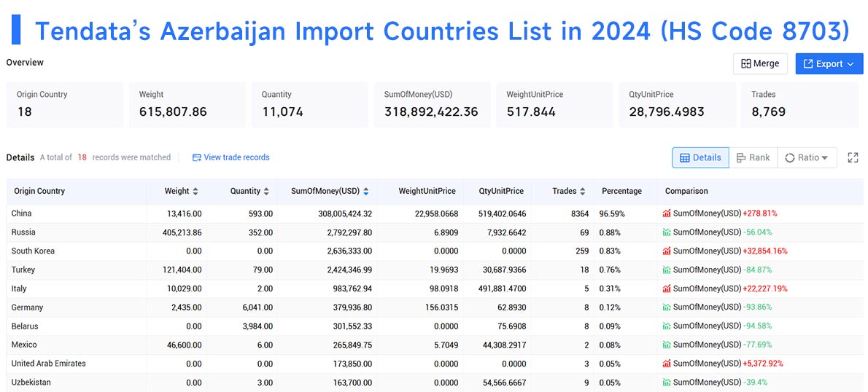The width and height of the screenshot is (868, 392).
Task: Click Germany comparison chart icon
Action: point(667,307)
